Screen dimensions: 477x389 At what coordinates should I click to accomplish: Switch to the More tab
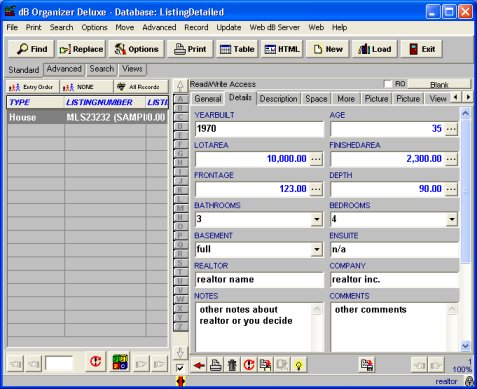(x=346, y=99)
